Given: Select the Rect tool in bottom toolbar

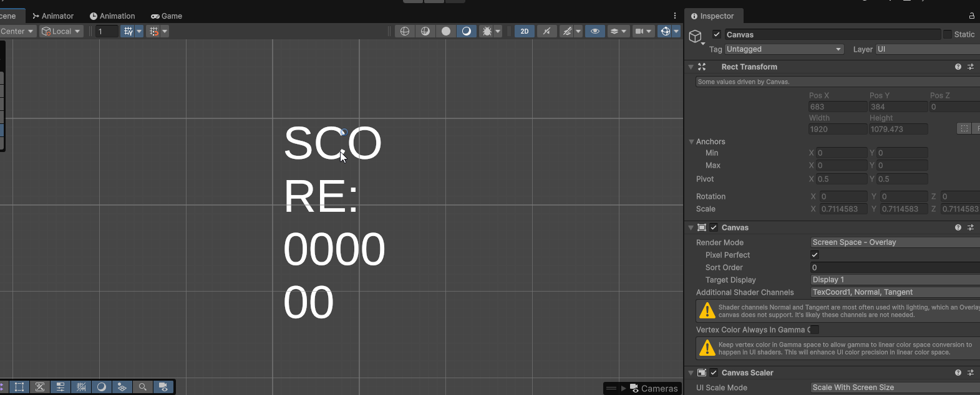Looking at the screenshot, I should pos(19,387).
